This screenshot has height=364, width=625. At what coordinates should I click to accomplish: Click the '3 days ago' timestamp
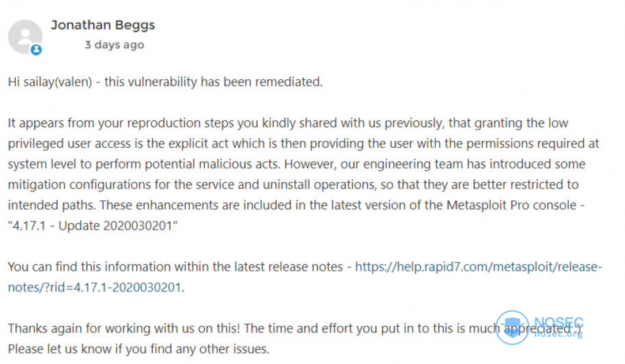[114, 45]
